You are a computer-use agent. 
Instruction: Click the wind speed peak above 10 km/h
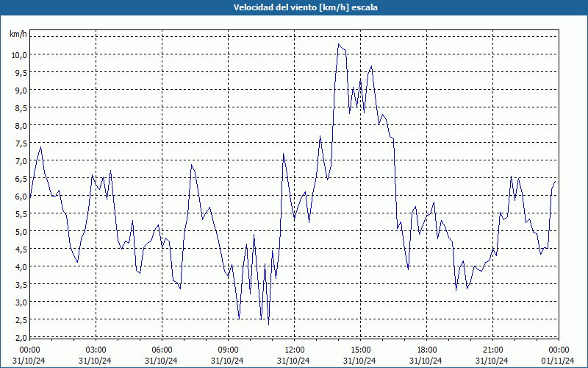(x=339, y=44)
